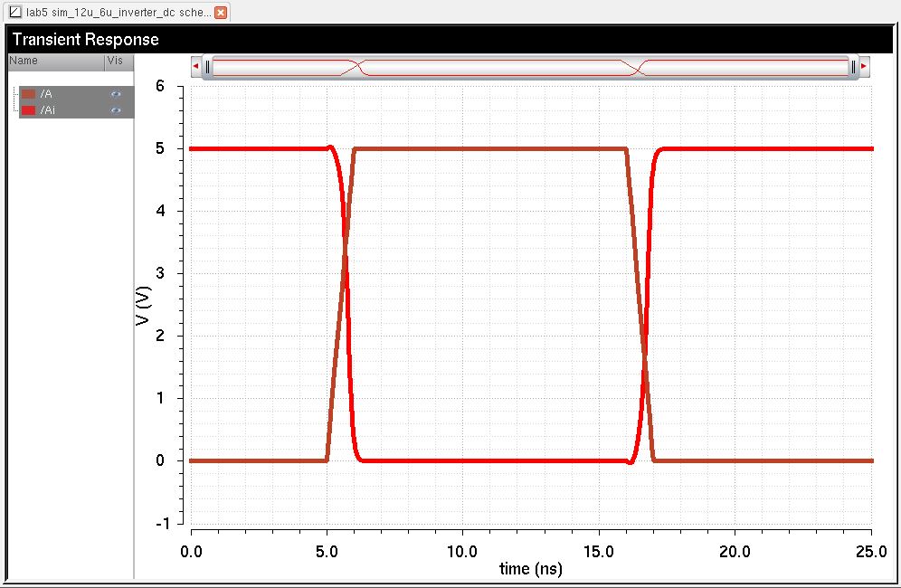The width and height of the screenshot is (901, 588).
Task: Click the V (V) y-axis label
Action: click(x=143, y=305)
